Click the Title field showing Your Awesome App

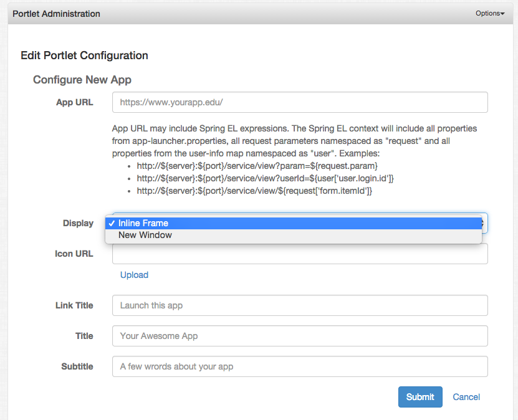[299, 336]
